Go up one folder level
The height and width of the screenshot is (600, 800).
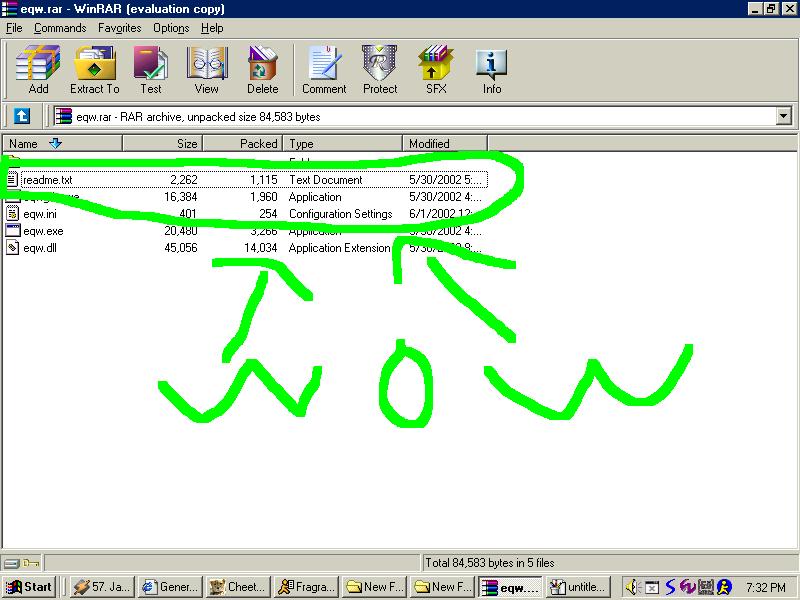click(x=21, y=116)
